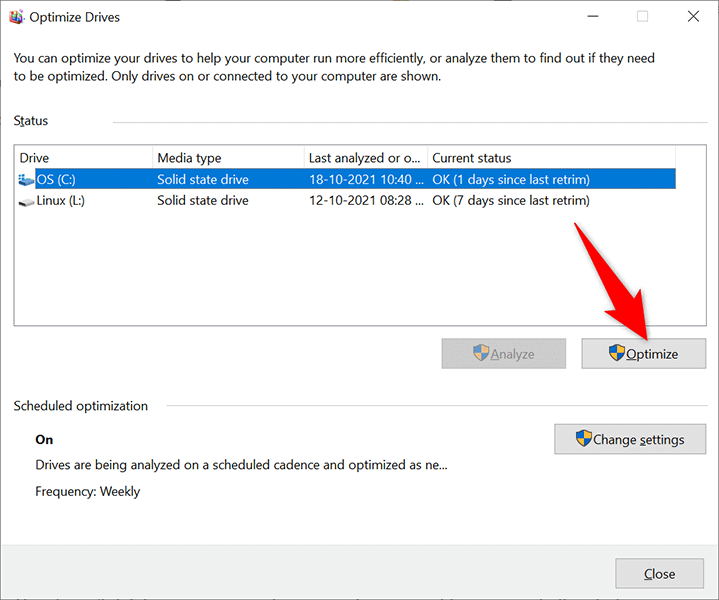Click the shield icon on Change settings button
Image resolution: width=719 pixels, height=600 pixels.
pos(583,439)
